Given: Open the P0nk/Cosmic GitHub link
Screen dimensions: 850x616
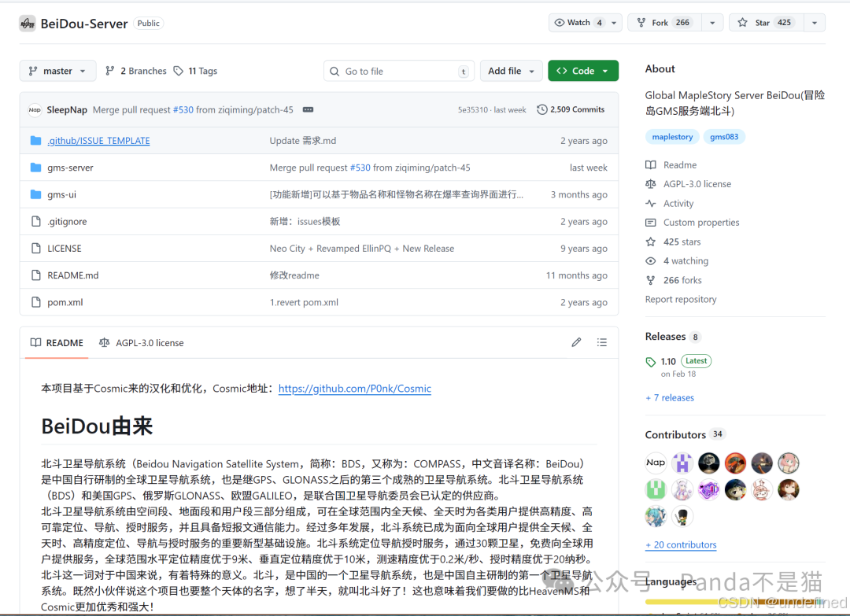Looking at the screenshot, I should point(354,389).
